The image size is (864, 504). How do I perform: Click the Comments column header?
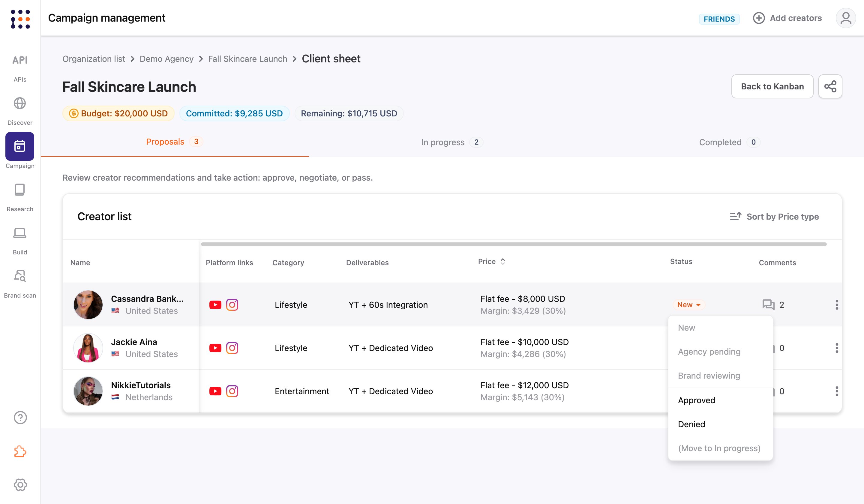coord(777,262)
